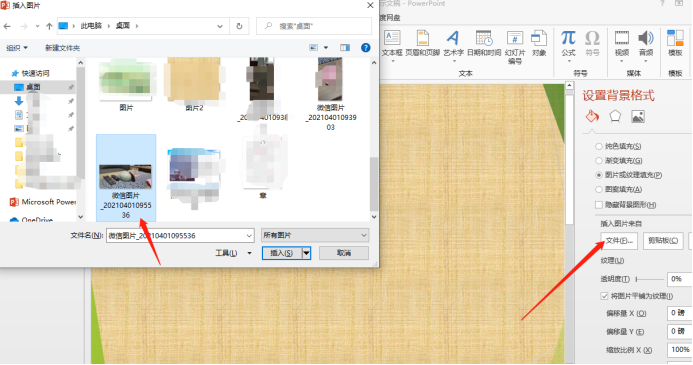Open the view options dropdown arrow
Screen dimensions: 693x365
[326, 48]
